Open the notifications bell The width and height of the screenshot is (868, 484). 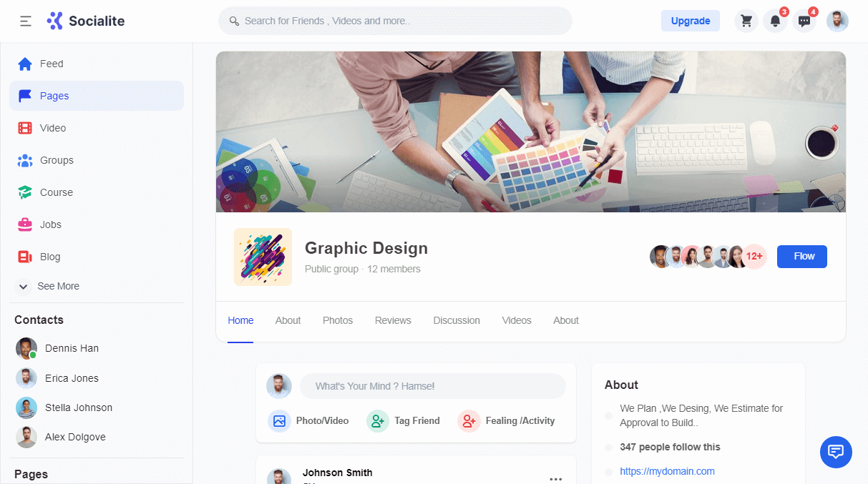[x=775, y=21]
